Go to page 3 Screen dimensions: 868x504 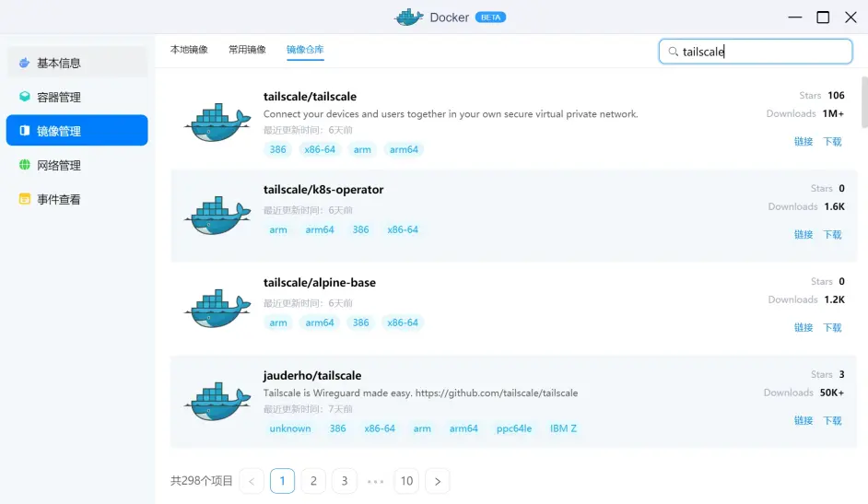345,481
